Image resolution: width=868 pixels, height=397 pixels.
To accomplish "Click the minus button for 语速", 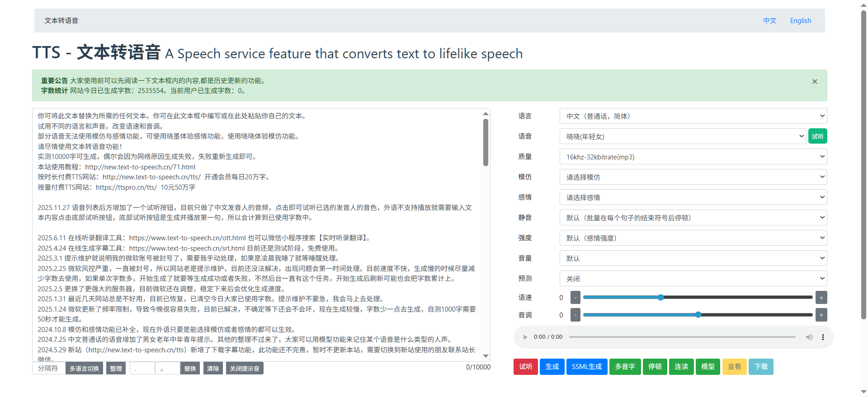I will tap(575, 298).
